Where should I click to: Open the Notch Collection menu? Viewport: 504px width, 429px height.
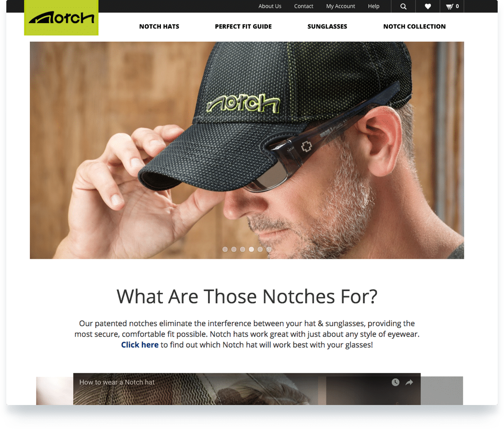pyautogui.click(x=415, y=26)
